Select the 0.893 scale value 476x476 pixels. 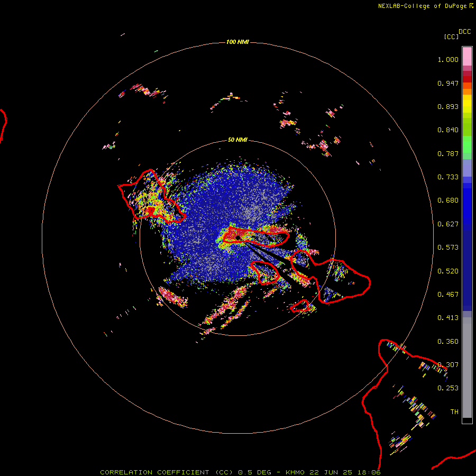[x=448, y=106]
